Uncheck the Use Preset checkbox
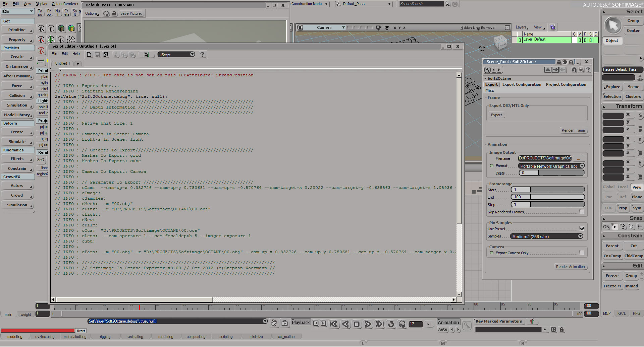 pos(582,228)
